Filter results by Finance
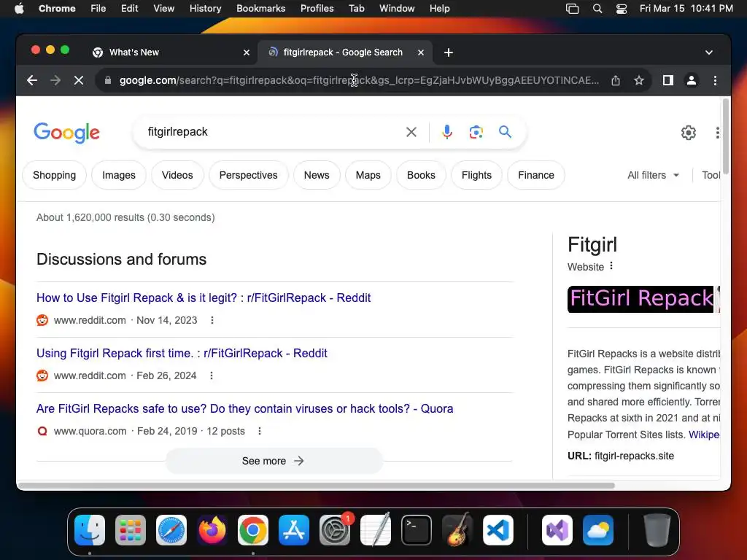 536,175
